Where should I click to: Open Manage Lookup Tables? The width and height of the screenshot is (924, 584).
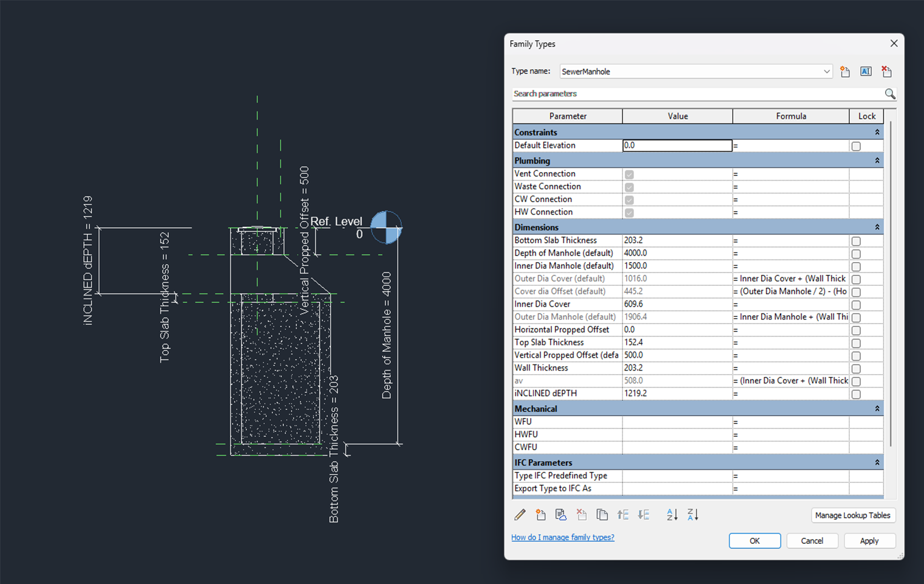click(x=853, y=515)
